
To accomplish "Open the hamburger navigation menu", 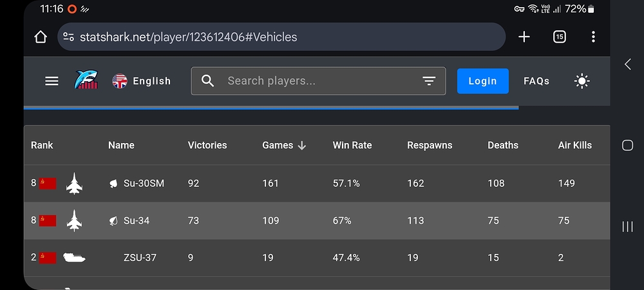I will [52, 81].
